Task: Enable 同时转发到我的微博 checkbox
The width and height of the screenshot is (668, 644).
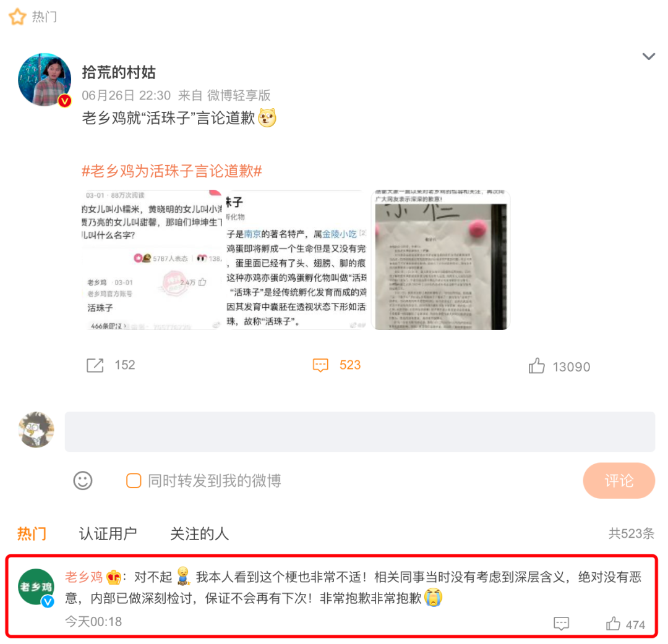Action: coord(134,481)
